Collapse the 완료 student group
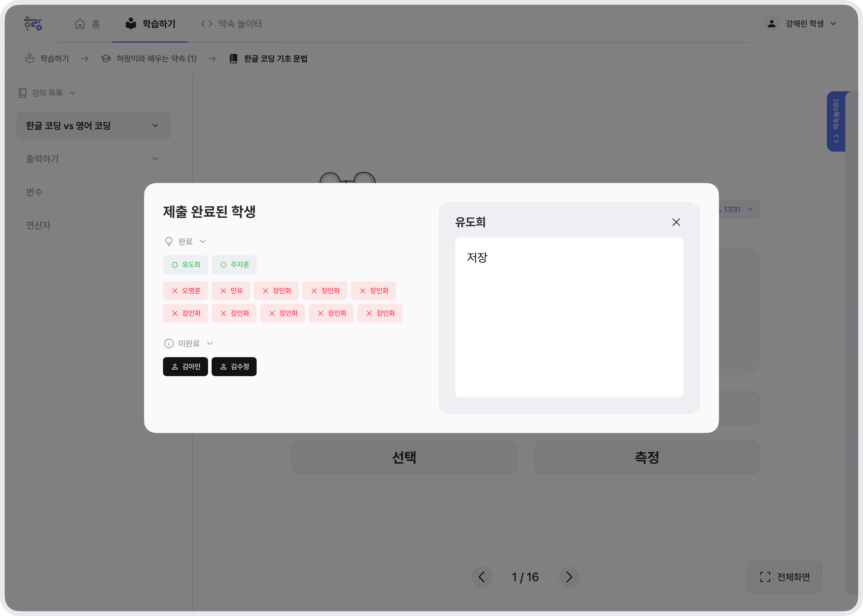Screen dimensions: 863x616 [203, 242]
